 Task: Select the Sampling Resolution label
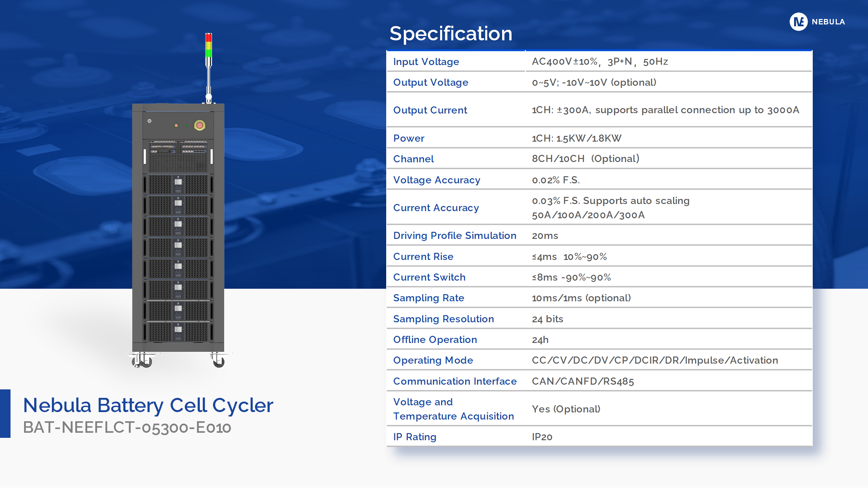click(443, 319)
